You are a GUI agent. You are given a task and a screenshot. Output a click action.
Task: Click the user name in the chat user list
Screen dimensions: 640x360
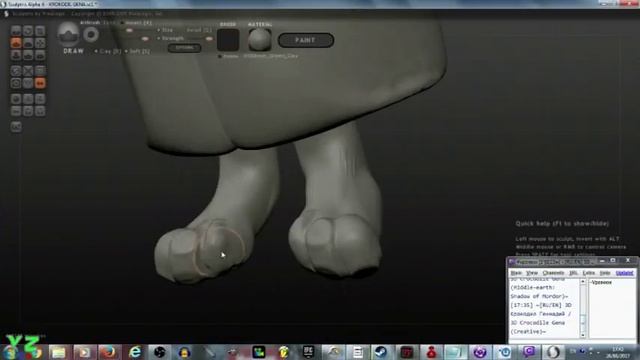coord(601,282)
